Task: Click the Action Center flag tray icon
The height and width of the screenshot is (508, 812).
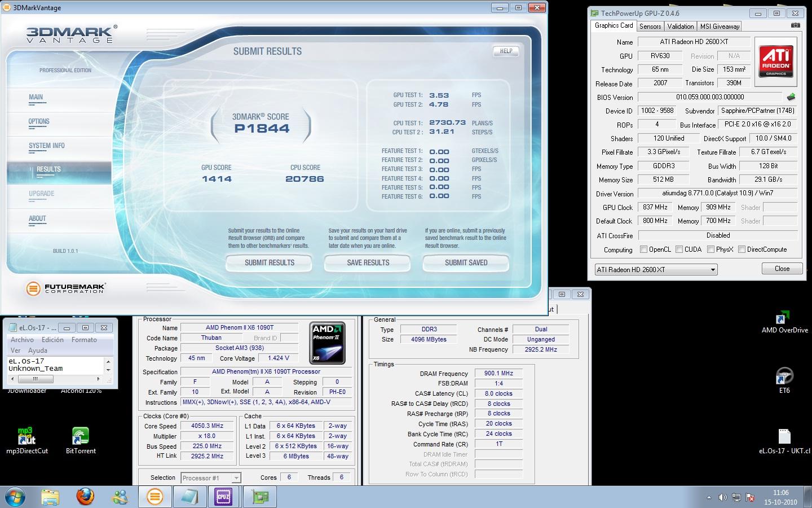Action: point(750,497)
